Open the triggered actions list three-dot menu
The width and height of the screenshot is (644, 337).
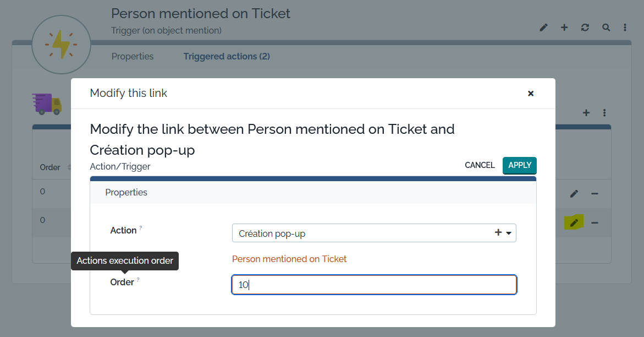click(604, 113)
